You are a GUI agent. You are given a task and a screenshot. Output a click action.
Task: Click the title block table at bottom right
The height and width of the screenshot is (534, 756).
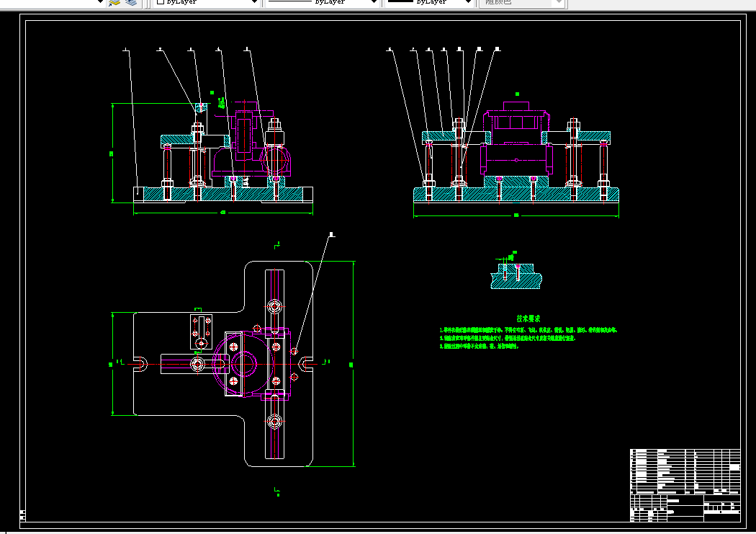(685, 485)
